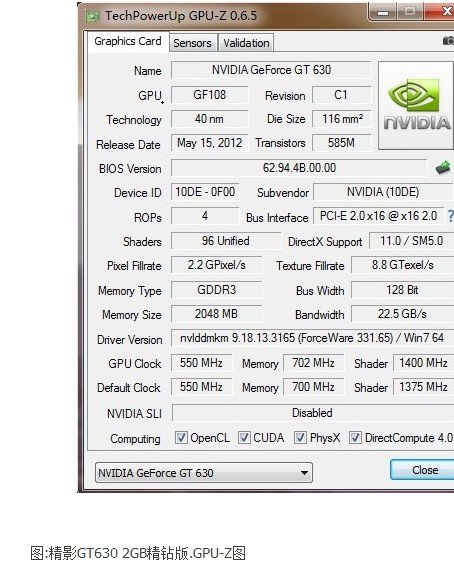Screen dimensions: 454x575
Task: Click the Device ID 10DE - 0F00 field
Action: [205, 192]
